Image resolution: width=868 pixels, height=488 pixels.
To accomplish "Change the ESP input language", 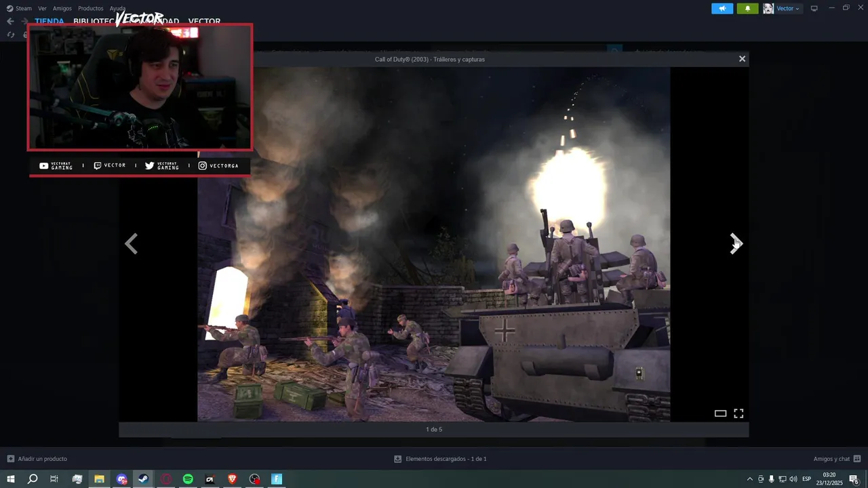I will tap(806, 479).
